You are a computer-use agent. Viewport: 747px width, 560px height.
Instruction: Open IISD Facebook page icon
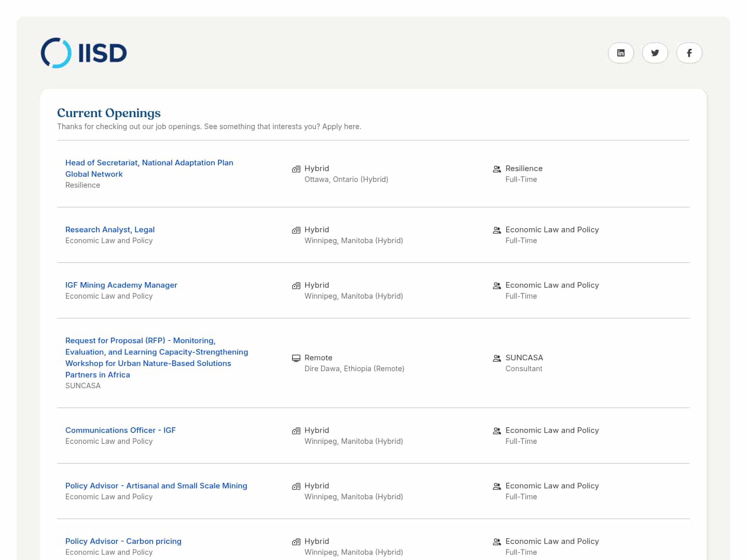[689, 53]
